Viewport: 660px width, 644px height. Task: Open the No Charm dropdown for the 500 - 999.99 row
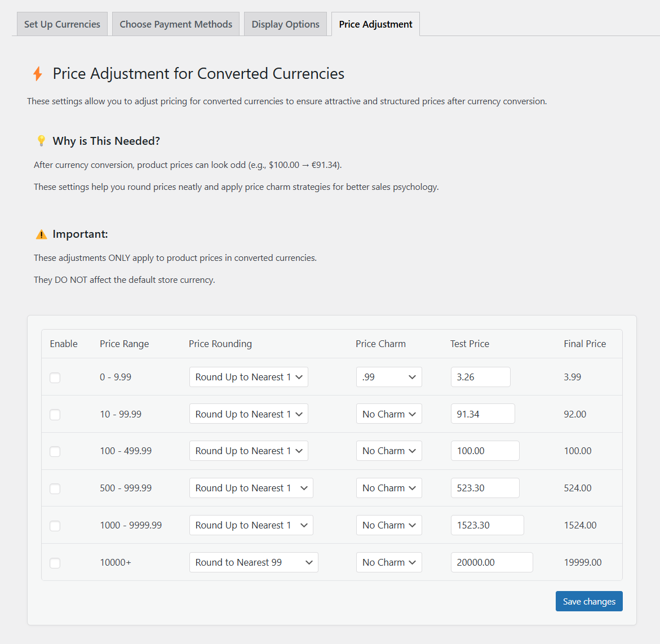click(x=389, y=487)
